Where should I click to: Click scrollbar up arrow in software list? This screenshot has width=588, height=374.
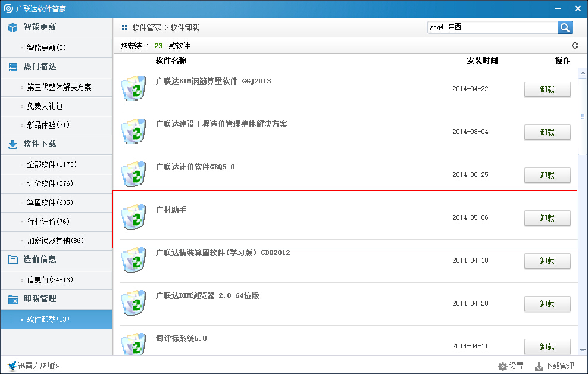pyautogui.click(x=583, y=73)
